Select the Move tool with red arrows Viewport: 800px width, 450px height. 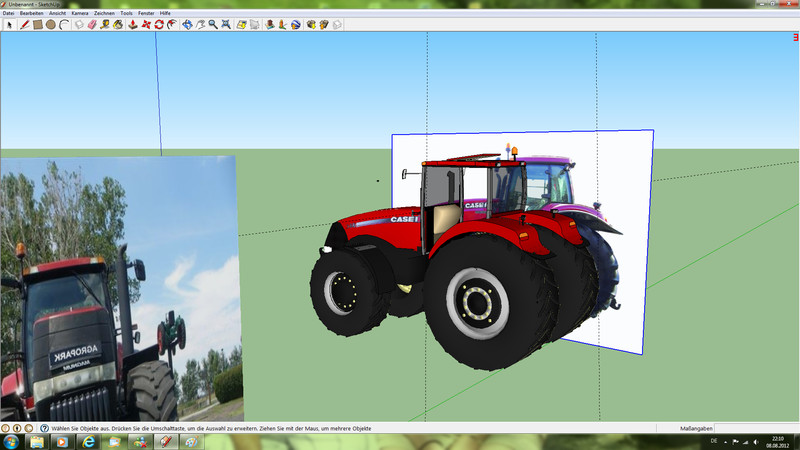click(146, 24)
